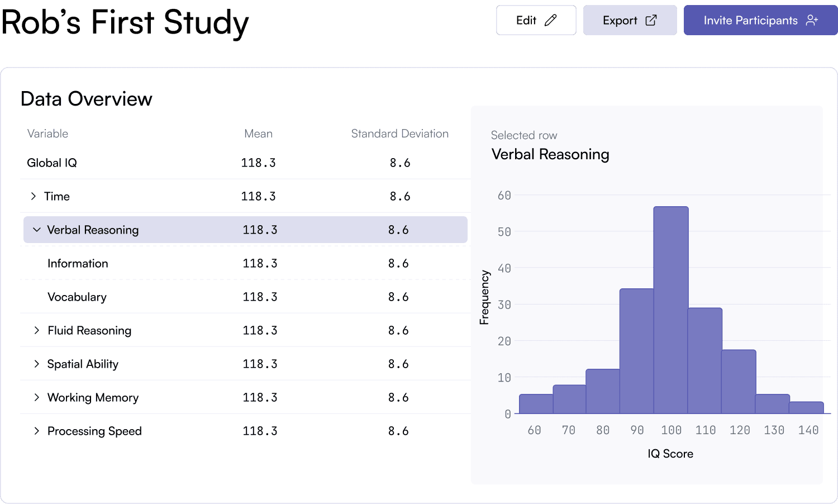The height and width of the screenshot is (504, 838).
Task: Click the histogram bar at IQ 60
Action: tap(536, 404)
